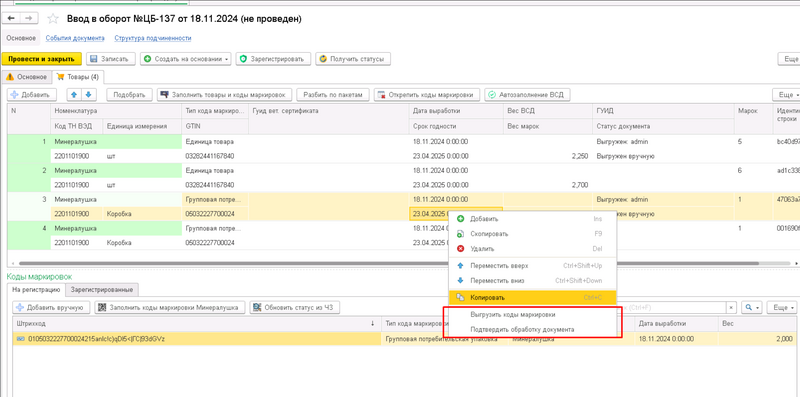The width and height of the screenshot is (800, 397).
Task: Open the top Еще menu
Action: [789, 59]
